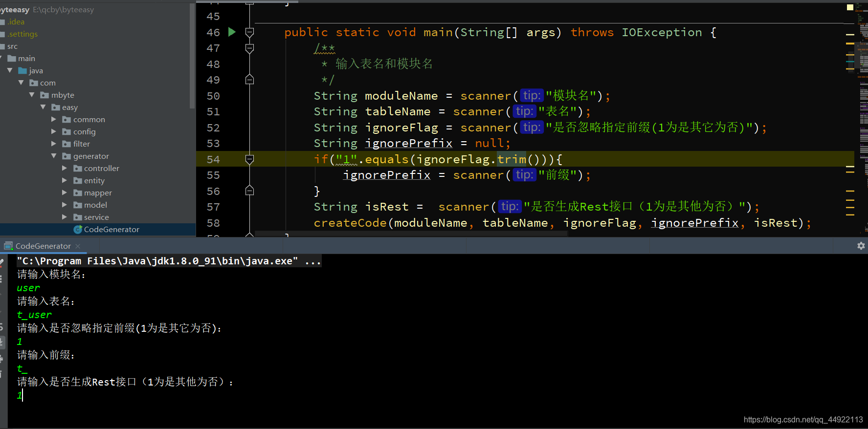This screenshot has width=868, height=429.
Task: Expand the entity package arrow
Action: click(x=65, y=180)
